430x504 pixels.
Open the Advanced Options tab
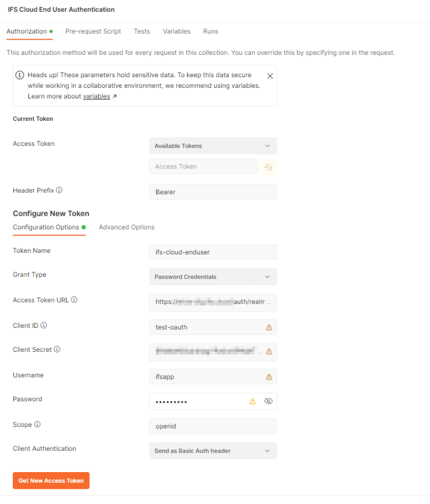pyautogui.click(x=126, y=227)
